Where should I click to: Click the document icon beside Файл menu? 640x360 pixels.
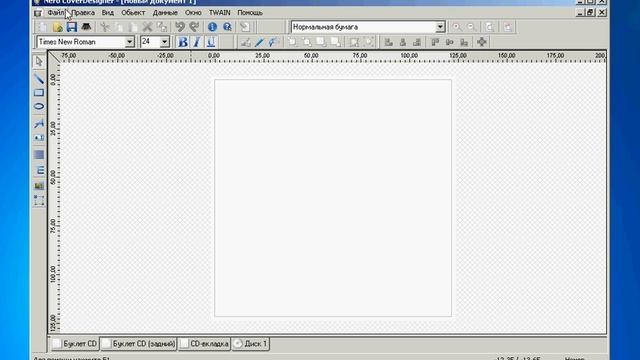pyautogui.click(x=38, y=13)
